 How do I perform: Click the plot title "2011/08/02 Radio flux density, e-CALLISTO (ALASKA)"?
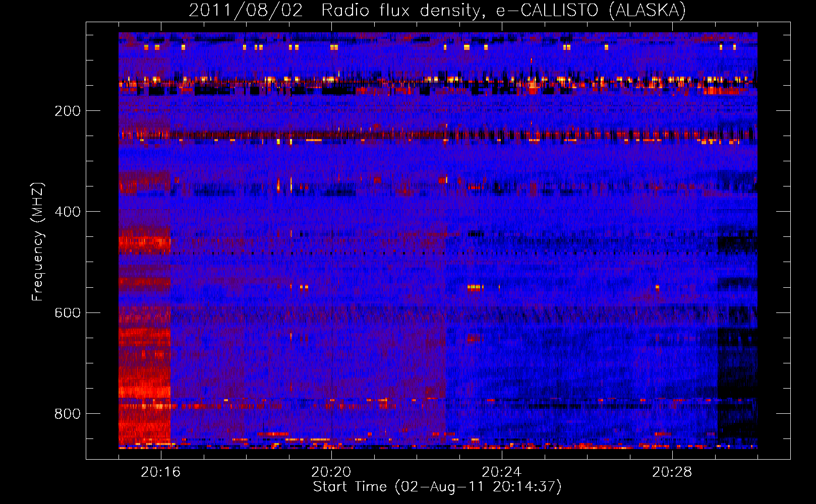click(437, 10)
